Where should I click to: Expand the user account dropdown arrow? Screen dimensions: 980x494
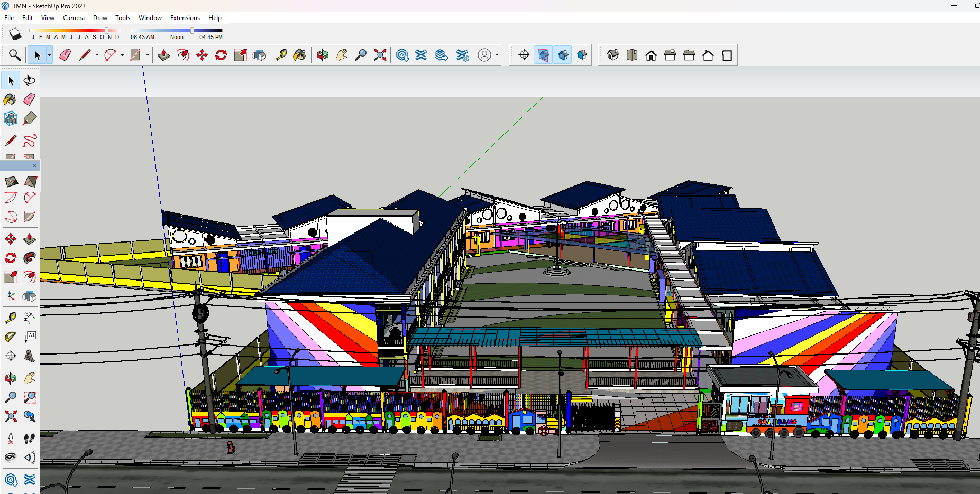click(x=497, y=55)
